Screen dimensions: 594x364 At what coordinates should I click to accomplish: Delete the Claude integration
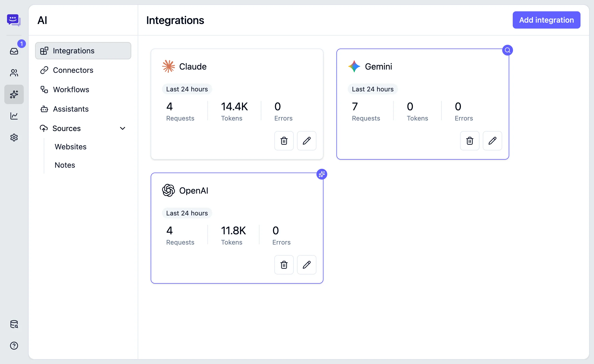point(284,141)
